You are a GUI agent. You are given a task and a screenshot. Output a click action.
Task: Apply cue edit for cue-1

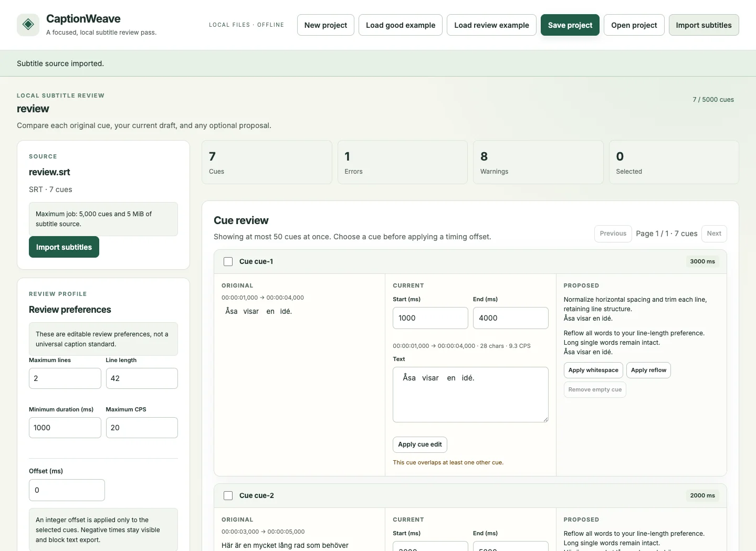click(420, 444)
